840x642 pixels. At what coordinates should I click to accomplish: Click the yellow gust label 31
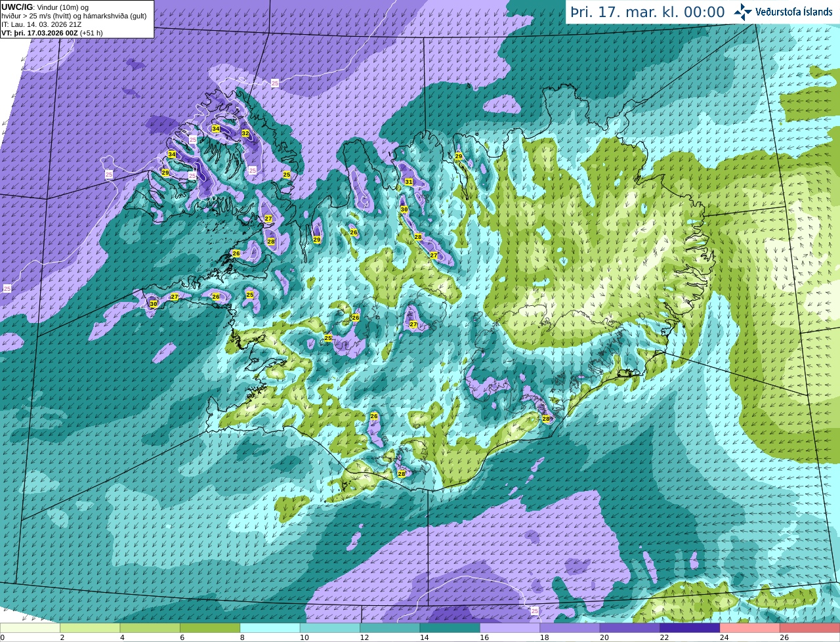click(409, 182)
